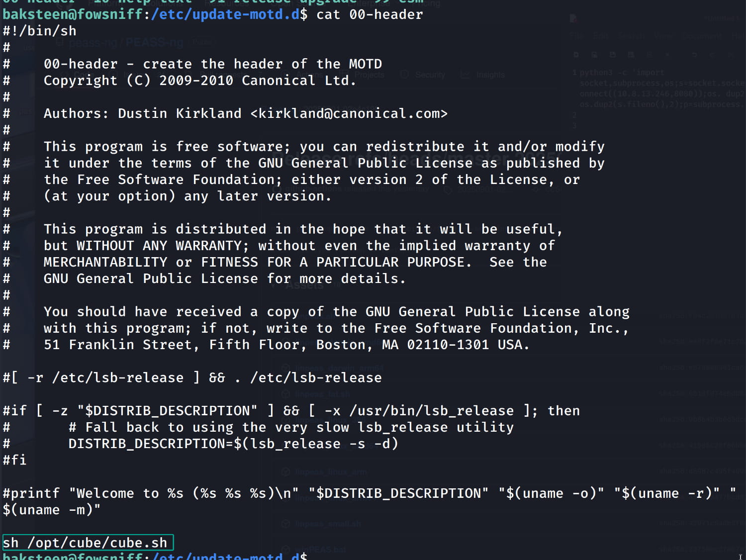Viewport: 746px width, 560px height.
Task: Open the editor's File menu
Action: point(576,36)
